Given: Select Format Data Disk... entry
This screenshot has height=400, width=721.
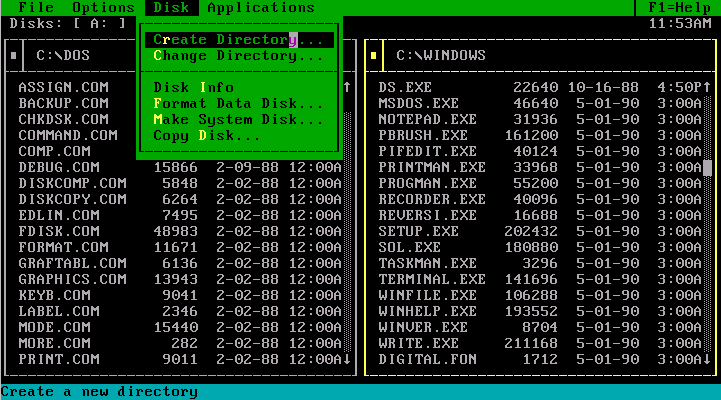Looking at the screenshot, I should tap(239, 103).
